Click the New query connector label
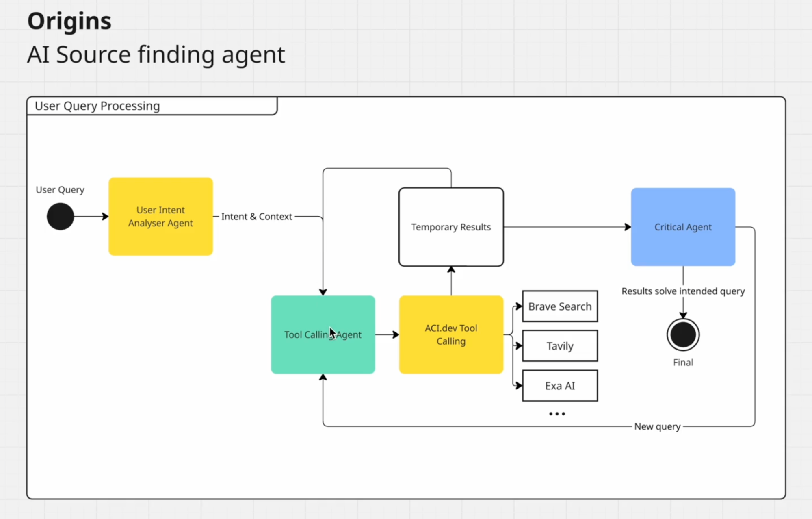The height and width of the screenshot is (519, 812). pos(657,426)
